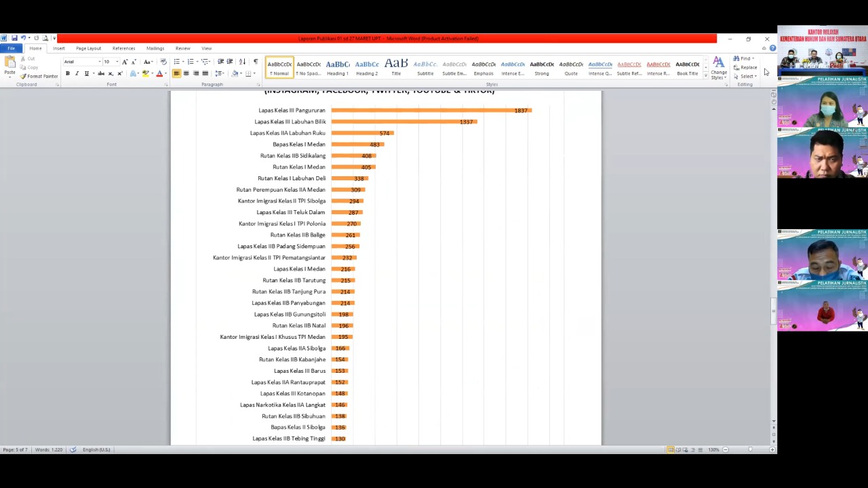The height and width of the screenshot is (488, 868).
Task: Switch to the Mailings tab
Action: coord(155,48)
